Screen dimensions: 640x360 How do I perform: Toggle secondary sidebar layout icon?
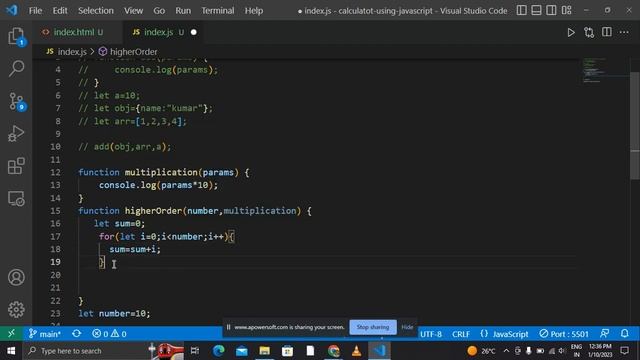(551, 10)
